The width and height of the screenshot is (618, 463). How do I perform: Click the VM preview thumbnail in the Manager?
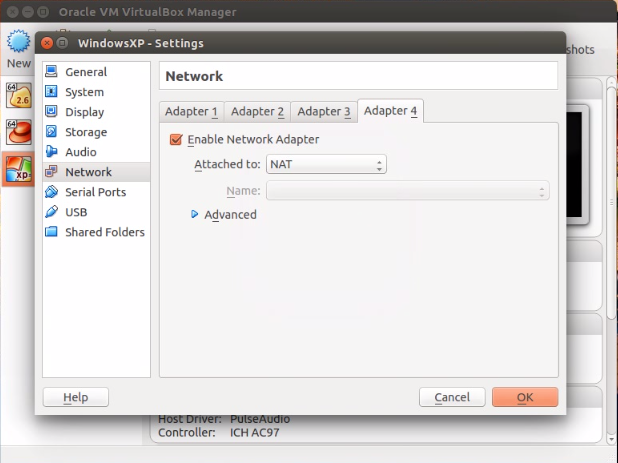[577, 165]
